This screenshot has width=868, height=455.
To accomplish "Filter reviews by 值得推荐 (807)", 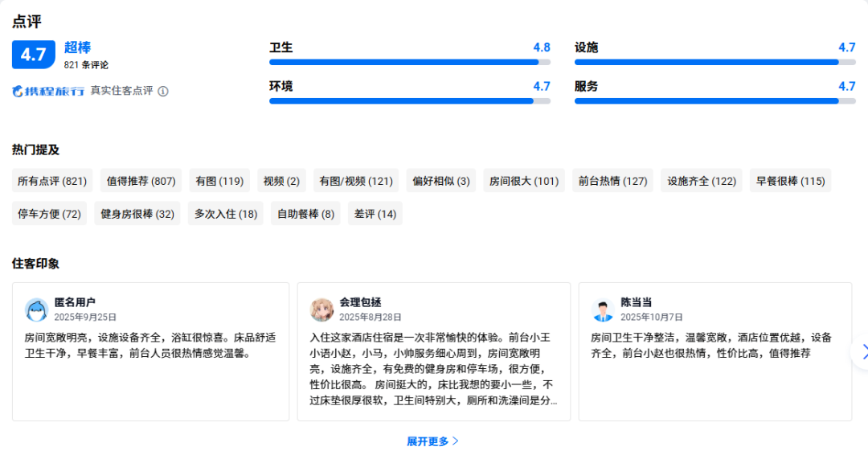I will click(141, 181).
